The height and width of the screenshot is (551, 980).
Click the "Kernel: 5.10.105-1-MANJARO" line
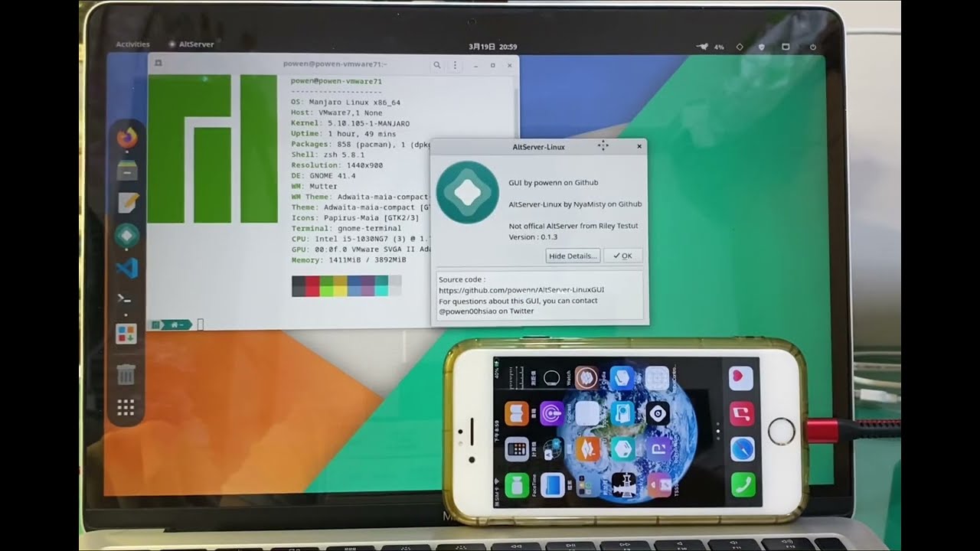351,123
